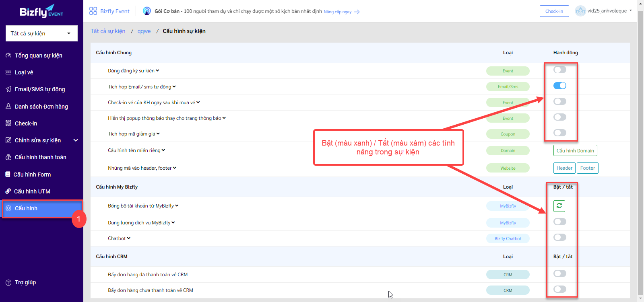This screenshot has width=644, height=302.
Task: Toggle Đẩy đơn hàng đã thanh toán về CRM
Action: pos(560,273)
